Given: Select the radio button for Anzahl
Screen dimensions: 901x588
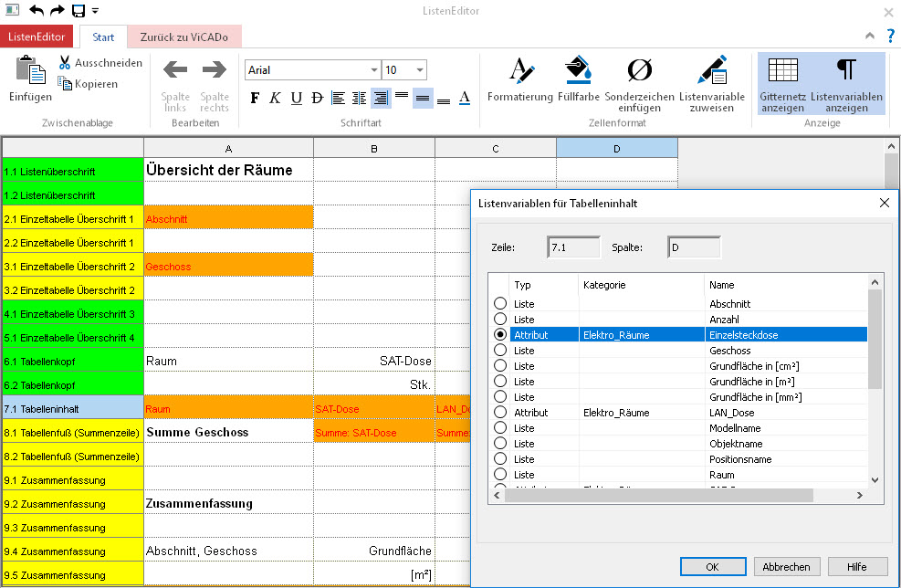Looking at the screenshot, I should click(x=500, y=319).
